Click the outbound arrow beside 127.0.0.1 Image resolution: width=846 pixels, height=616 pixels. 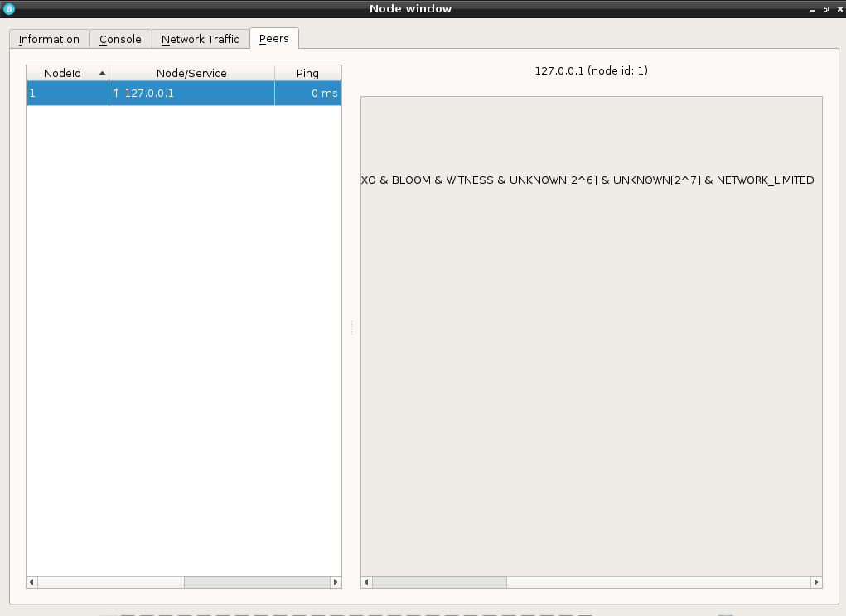(115, 93)
